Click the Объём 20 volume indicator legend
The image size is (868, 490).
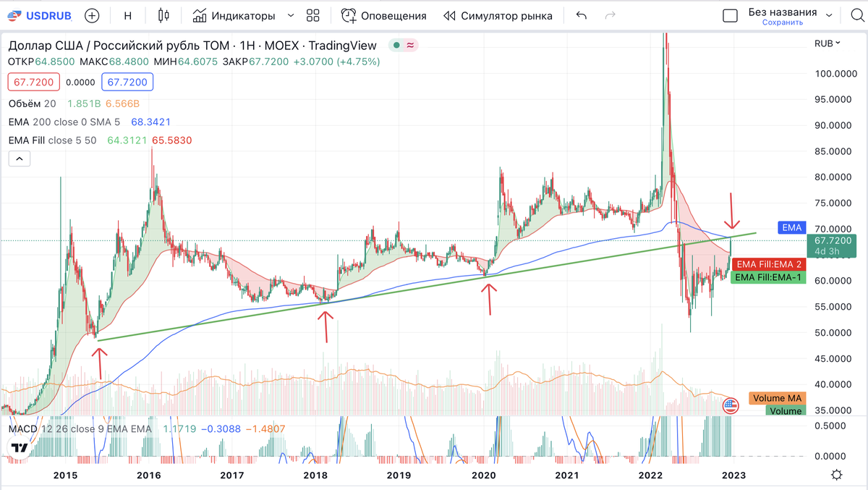point(32,104)
